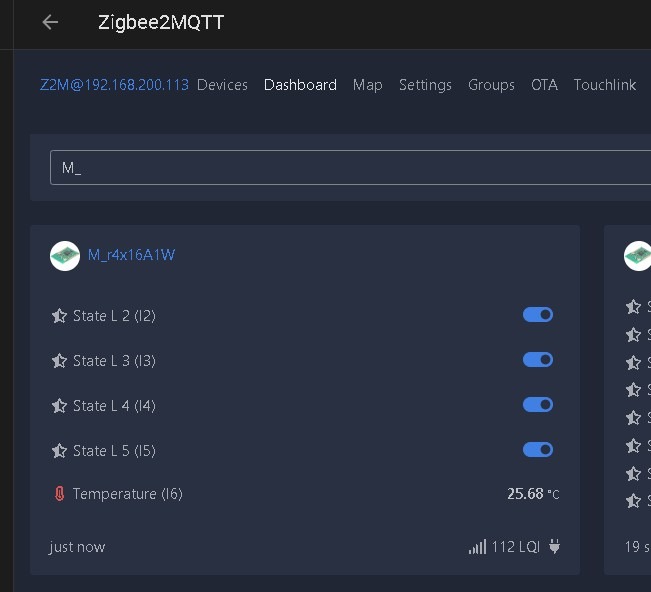Click the 25.68 °C temperature value
Screen dimensions: 651x592
[533, 494]
